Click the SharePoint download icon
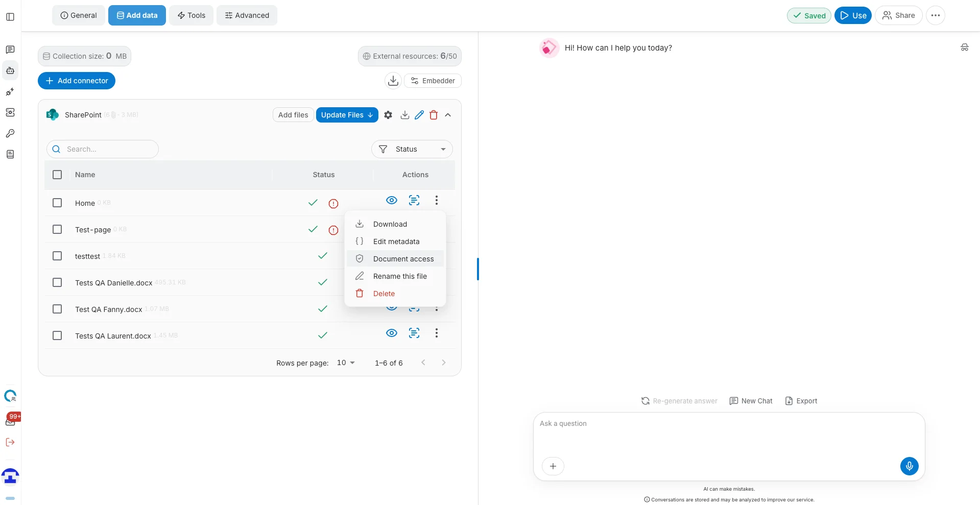 (405, 115)
